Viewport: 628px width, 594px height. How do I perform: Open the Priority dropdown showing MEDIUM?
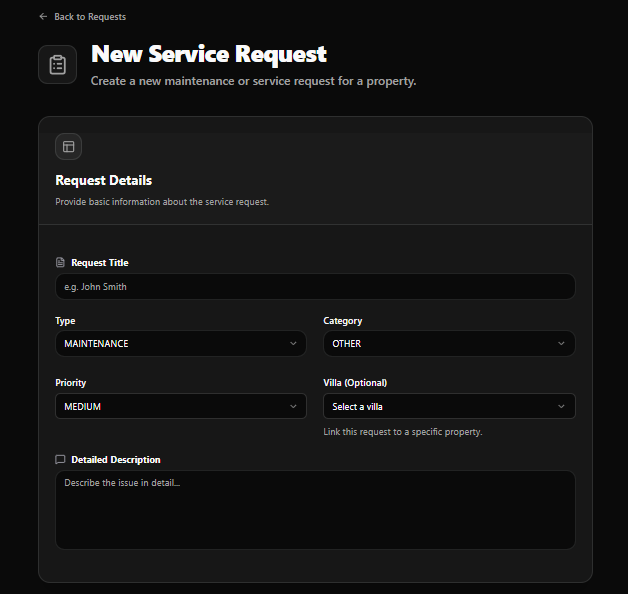181,406
